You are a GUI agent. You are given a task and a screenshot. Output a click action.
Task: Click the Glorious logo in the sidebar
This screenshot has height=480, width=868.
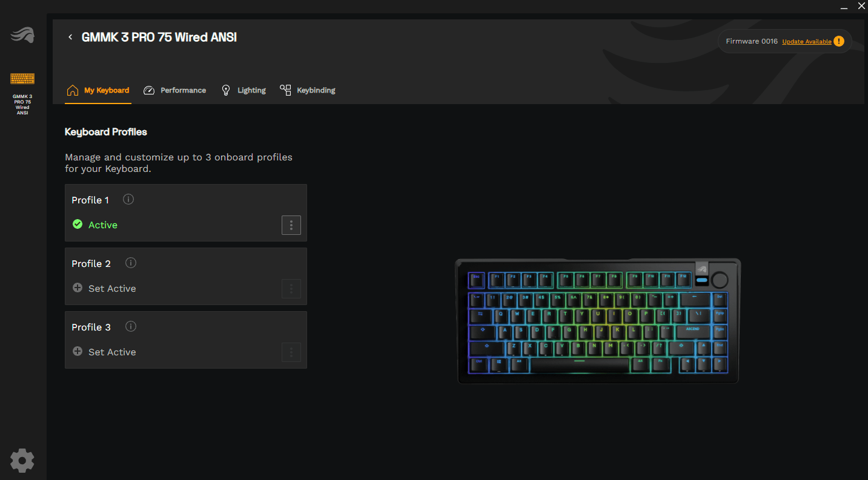(x=22, y=35)
